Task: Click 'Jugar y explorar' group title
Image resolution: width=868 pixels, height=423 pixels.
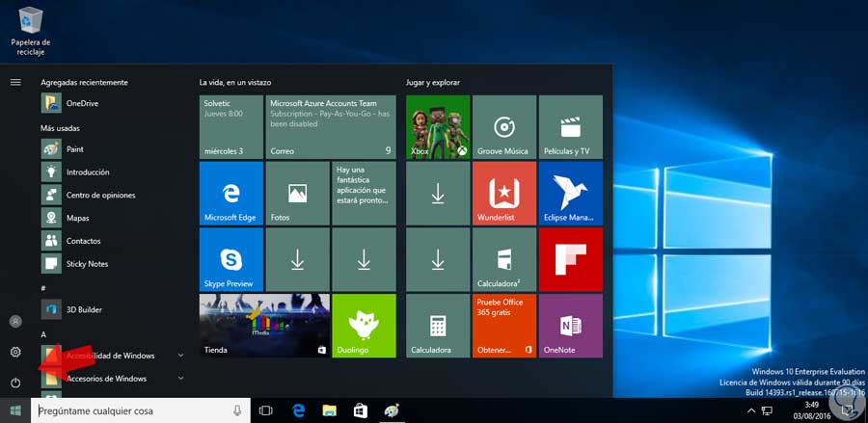Action: click(x=433, y=83)
